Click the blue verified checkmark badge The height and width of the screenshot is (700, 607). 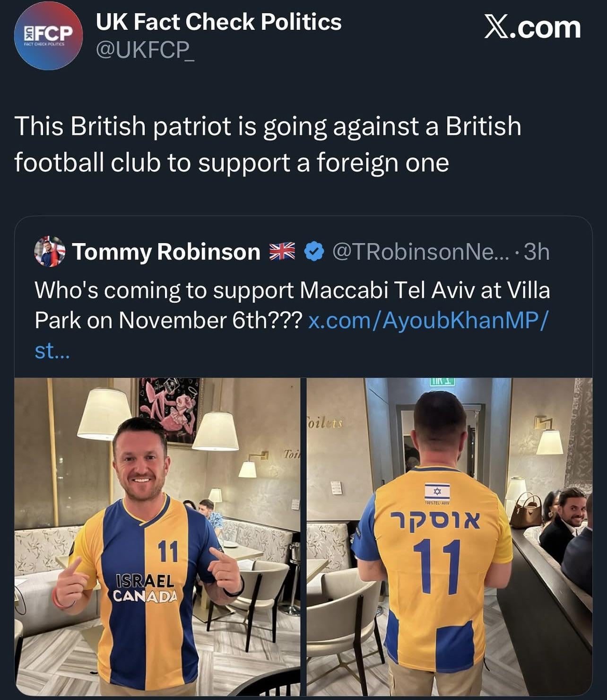[314, 252]
